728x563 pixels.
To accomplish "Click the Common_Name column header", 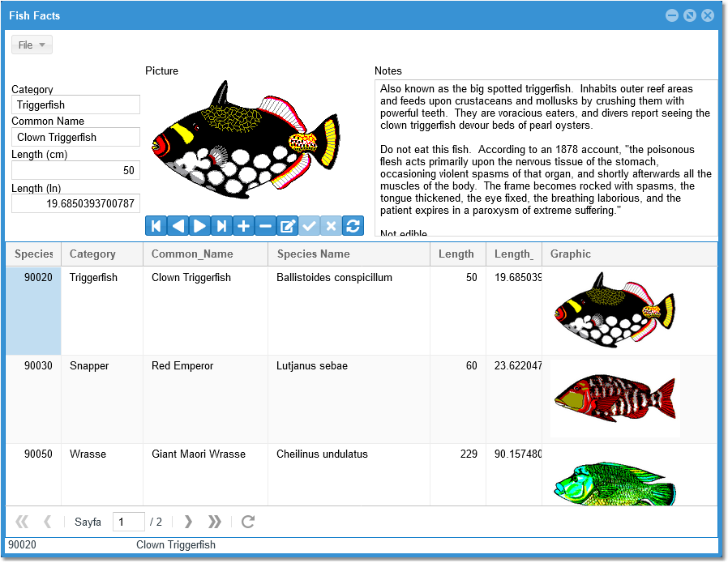I will coord(204,254).
